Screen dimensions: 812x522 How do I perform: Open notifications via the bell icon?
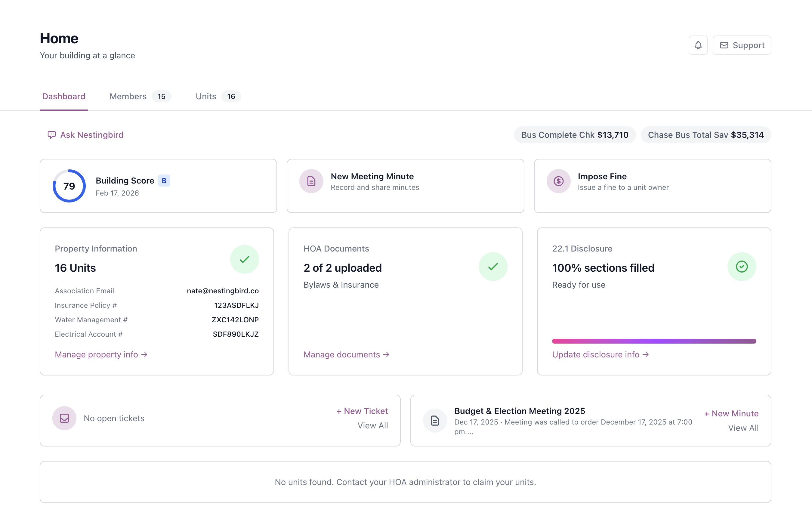click(x=698, y=45)
